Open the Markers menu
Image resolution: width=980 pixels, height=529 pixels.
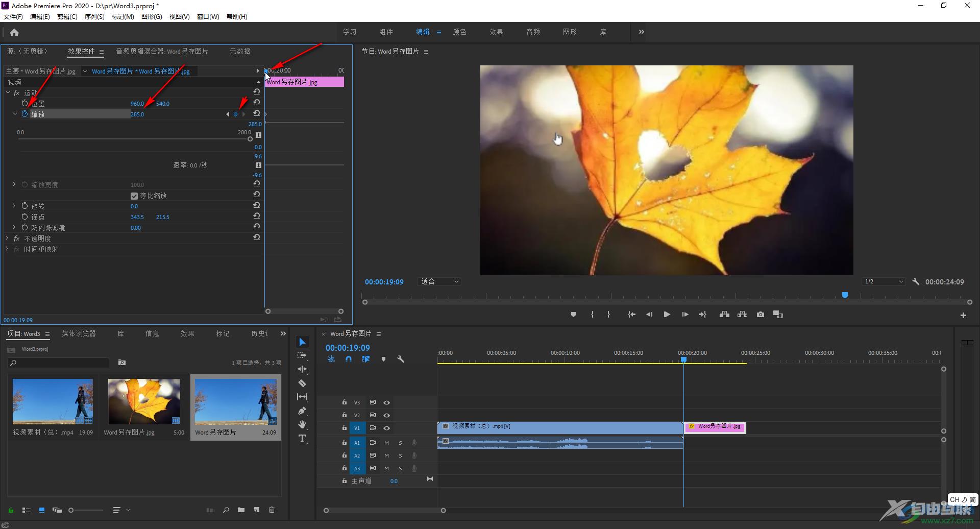[x=122, y=16]
